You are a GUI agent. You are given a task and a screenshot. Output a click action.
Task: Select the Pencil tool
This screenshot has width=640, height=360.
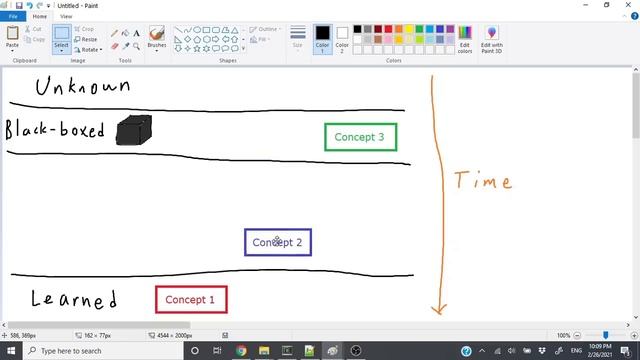[x=115, y=33]
